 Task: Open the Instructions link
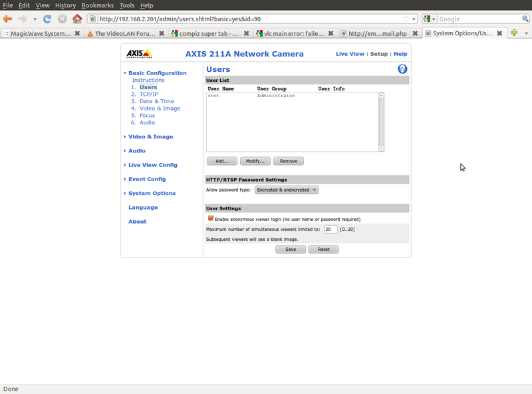tap(148, 80)
